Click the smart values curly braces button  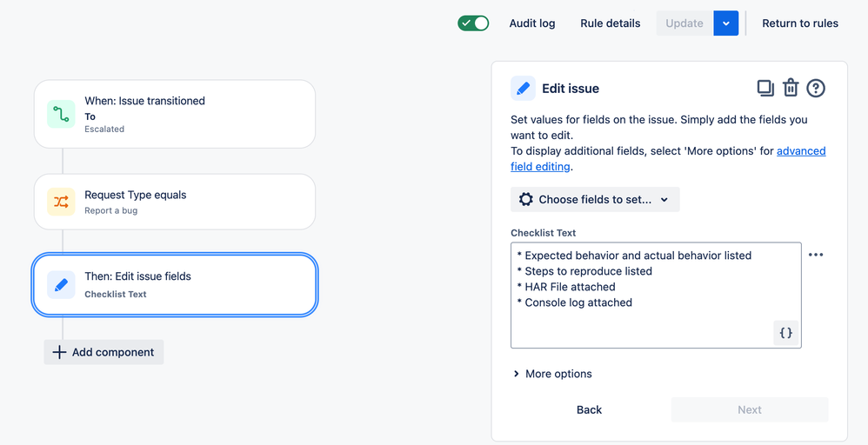786,333
